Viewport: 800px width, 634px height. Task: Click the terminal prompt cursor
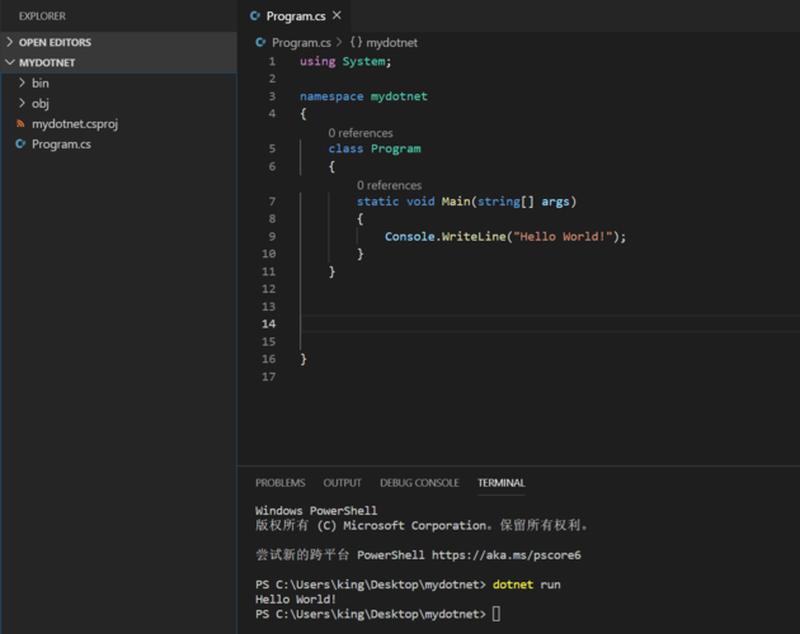pyautogui.click(x=496, y=614)
